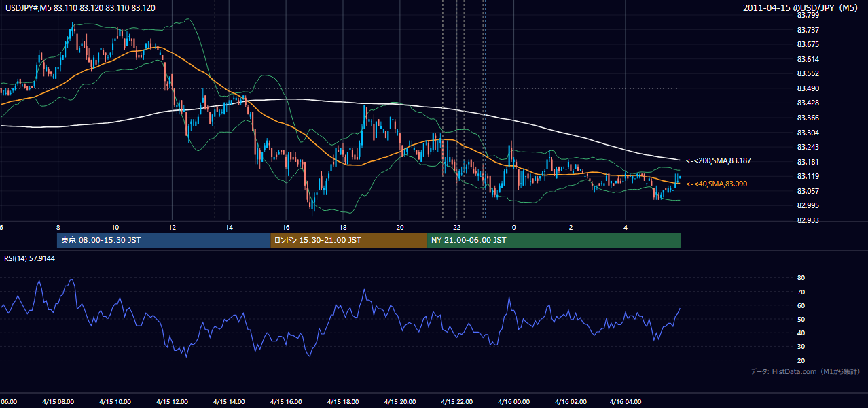Click price axis label 82.995
Viewport: 868px width, 408px height.
pos(807,205)
